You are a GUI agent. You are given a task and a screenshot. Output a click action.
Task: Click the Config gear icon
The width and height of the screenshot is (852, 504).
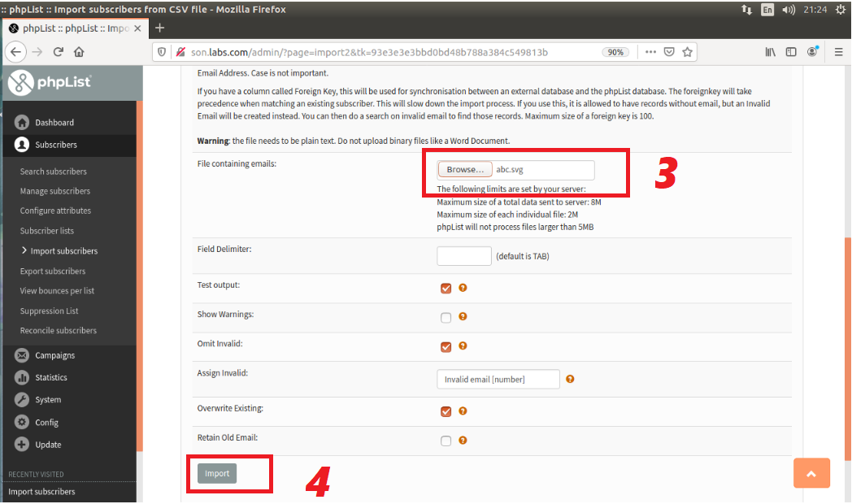pos(22,422)
